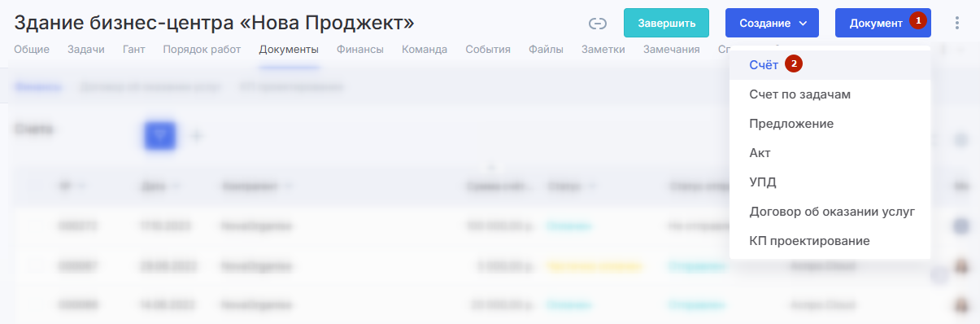Viewport: 980px width, 324px height.
Task: Choose Акт from the document list
Action: [x=760, y=153]
